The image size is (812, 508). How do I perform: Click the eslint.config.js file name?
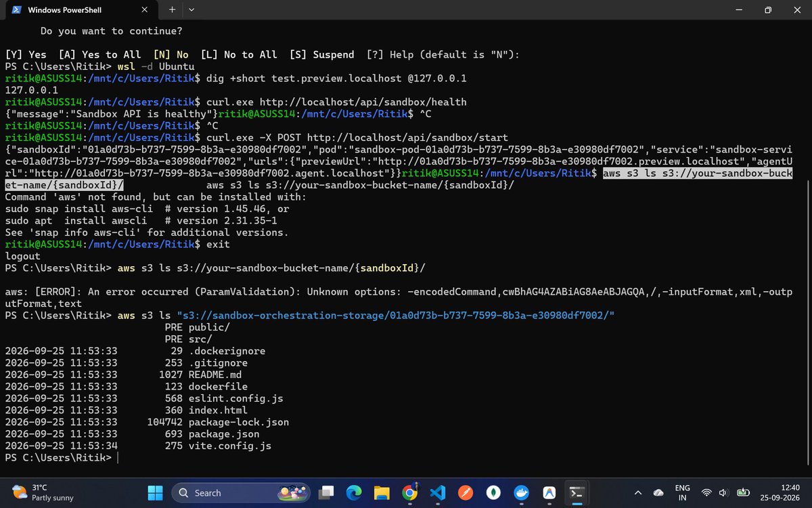236,398
